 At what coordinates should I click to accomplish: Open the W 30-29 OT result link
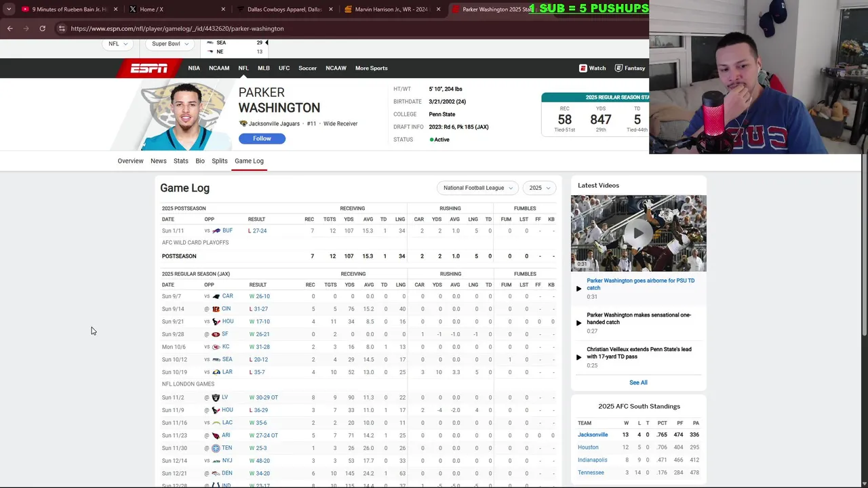[x=264, y=398]
